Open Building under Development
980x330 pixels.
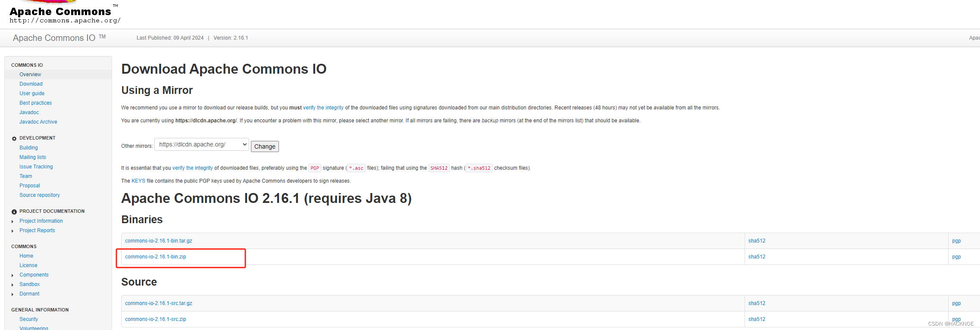pos(28,148)
